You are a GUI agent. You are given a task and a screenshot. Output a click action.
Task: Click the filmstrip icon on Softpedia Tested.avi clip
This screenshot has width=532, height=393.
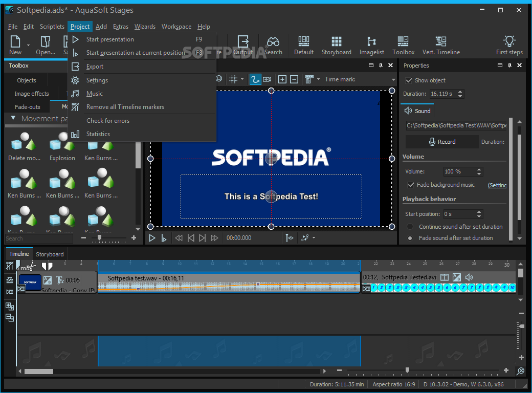[445, 277]
